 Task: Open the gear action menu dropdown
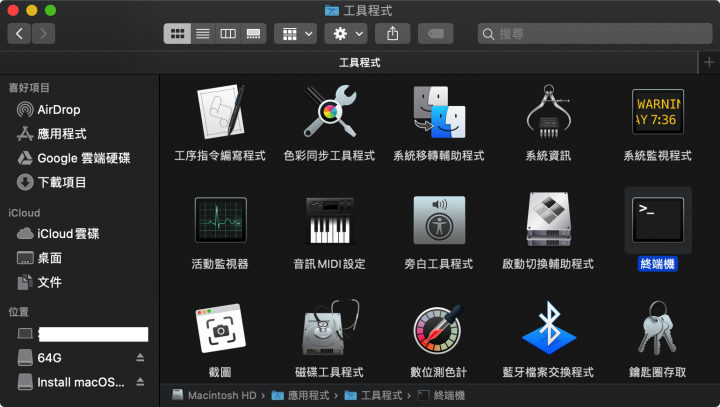point(349,33)
